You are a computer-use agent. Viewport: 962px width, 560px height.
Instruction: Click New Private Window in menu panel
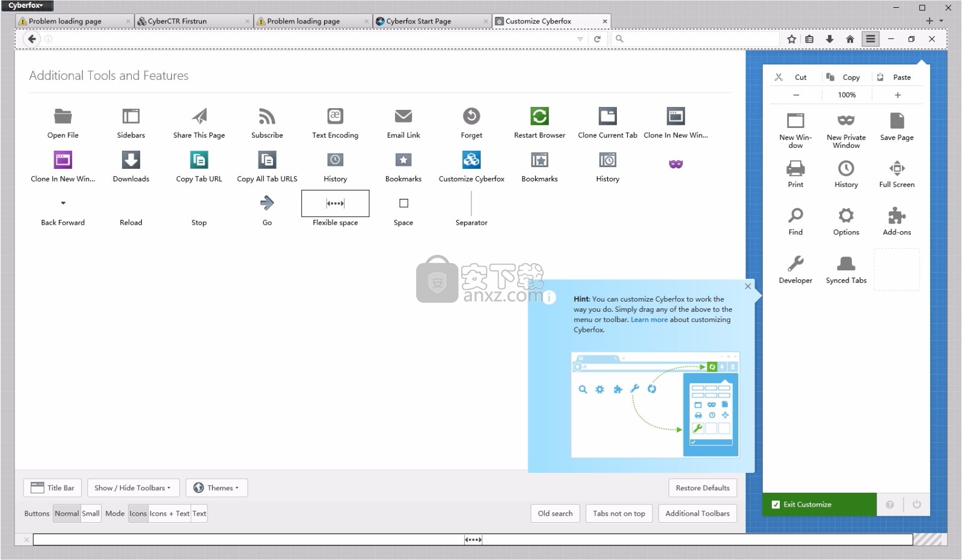(x=846, y=130)
